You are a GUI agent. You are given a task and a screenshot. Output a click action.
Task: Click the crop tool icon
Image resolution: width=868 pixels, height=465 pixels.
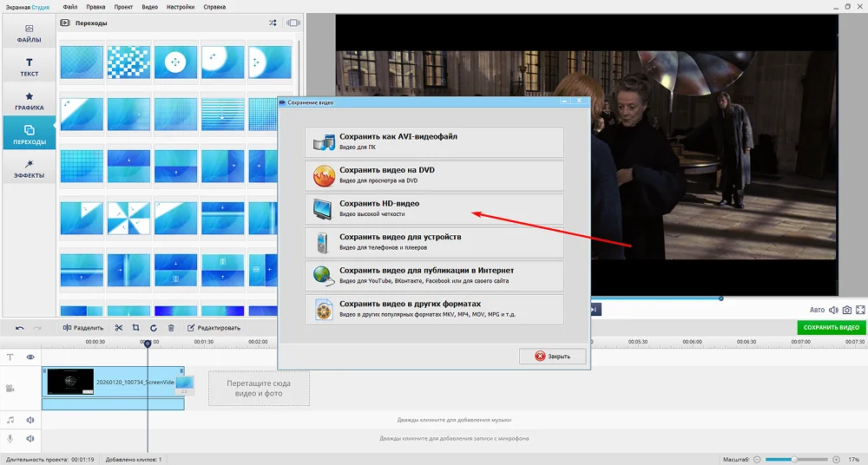(135, 328)
